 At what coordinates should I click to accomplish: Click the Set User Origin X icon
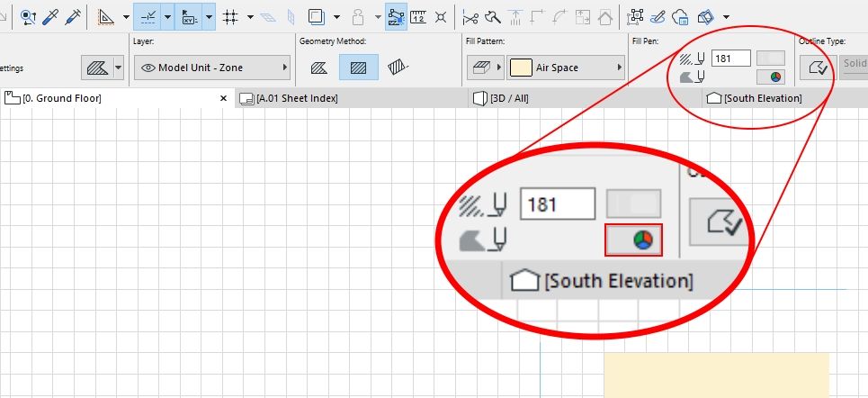point(441,17)
